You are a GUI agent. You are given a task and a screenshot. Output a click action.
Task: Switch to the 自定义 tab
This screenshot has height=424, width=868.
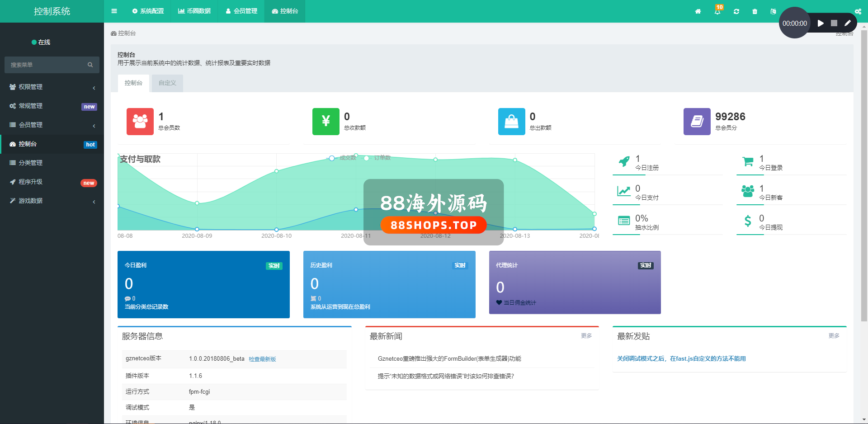click(167, 83)
